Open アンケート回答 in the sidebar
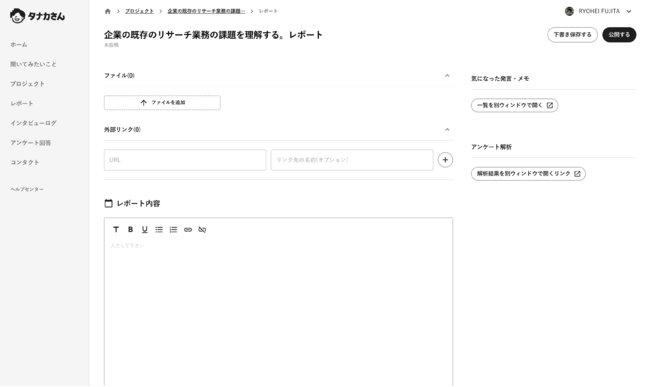The height and width of the screenshot is (387, 650). pyautogui.click(x=30, y=143)
